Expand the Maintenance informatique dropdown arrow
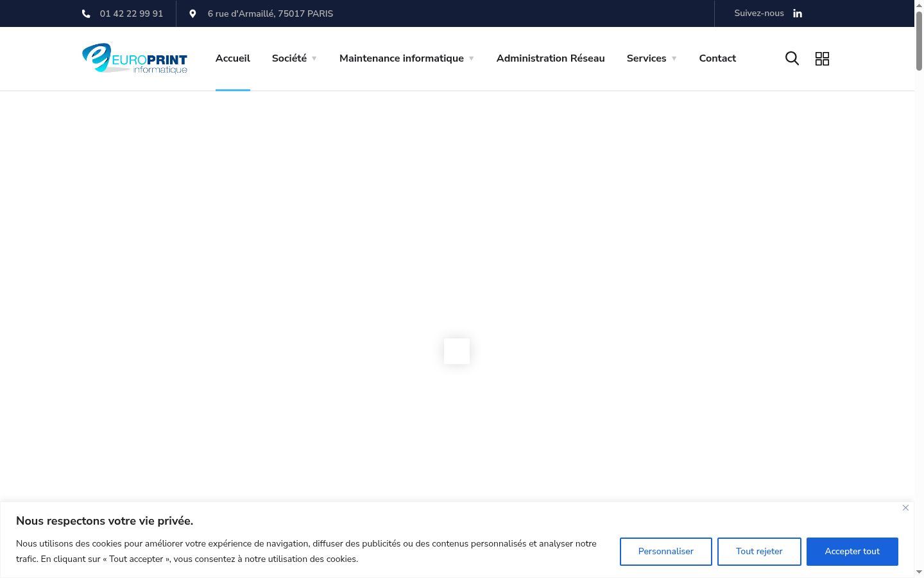The image size is (924, 578). [x=471, y=58]
